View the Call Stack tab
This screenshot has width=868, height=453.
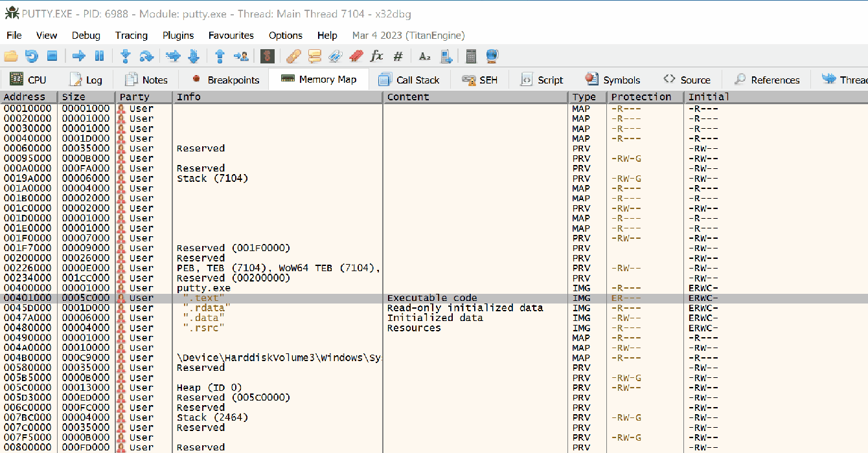(409, 79)
